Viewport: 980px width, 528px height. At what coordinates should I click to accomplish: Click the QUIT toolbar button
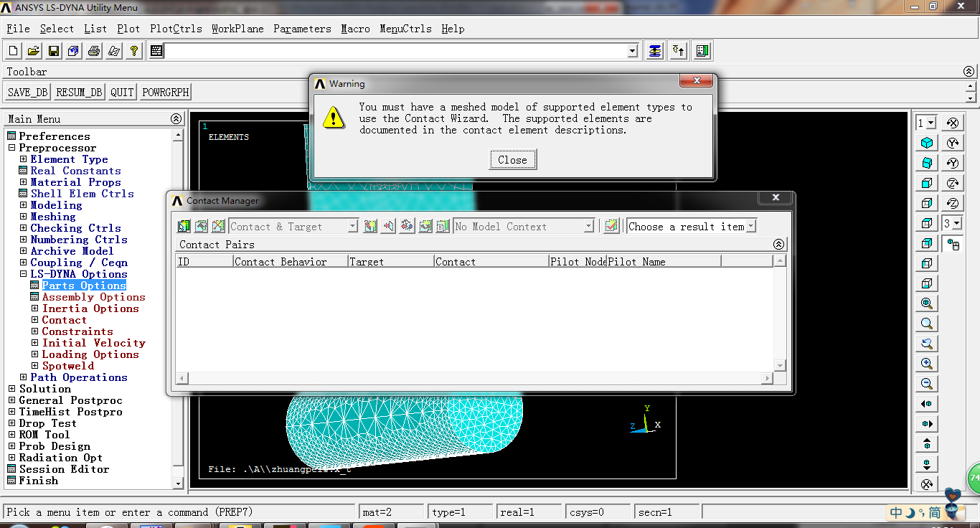(x=122, y=92)
